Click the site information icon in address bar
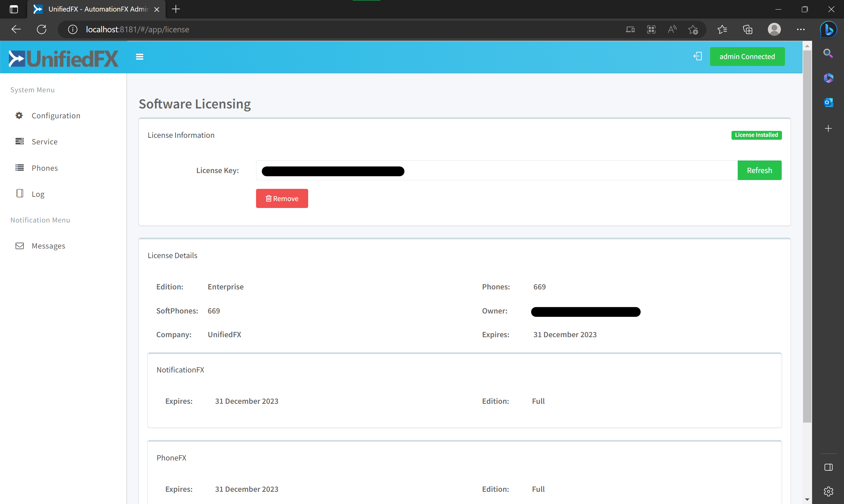The width and height of the screenshot is (844, 504). (72, 30)
